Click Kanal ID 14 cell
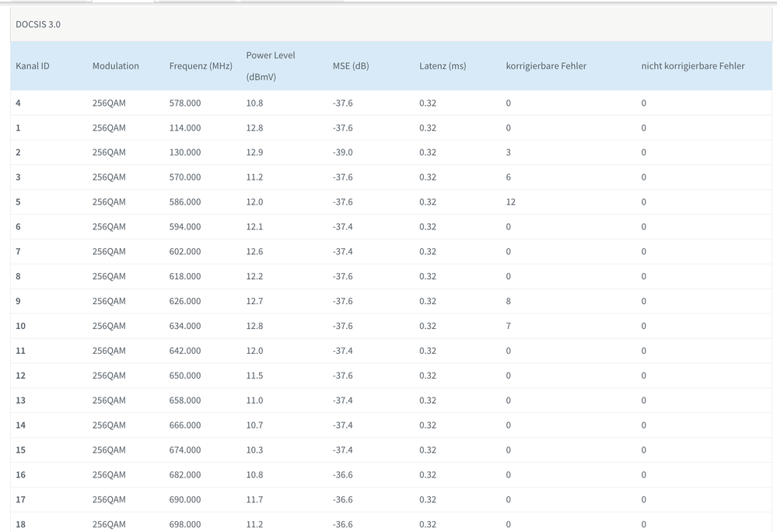The height and width of the screenshot is (532, 777). pos(20,425)
